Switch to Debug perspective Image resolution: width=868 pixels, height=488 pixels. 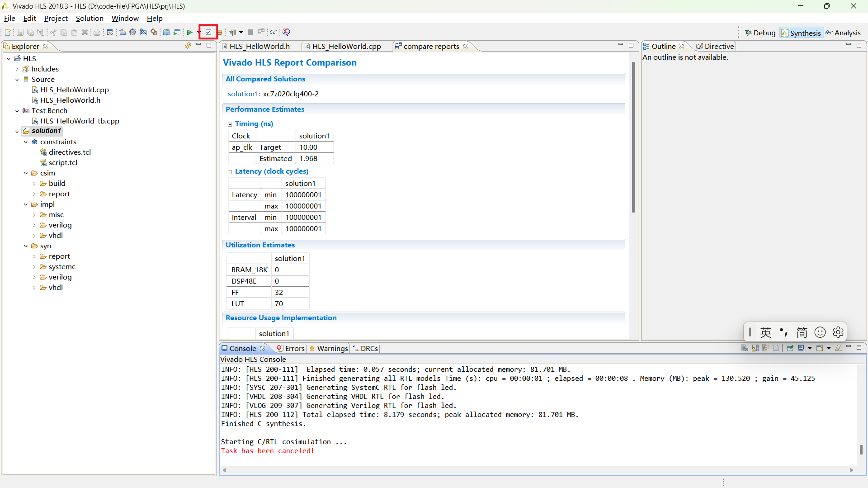click(x=760, y=33)
